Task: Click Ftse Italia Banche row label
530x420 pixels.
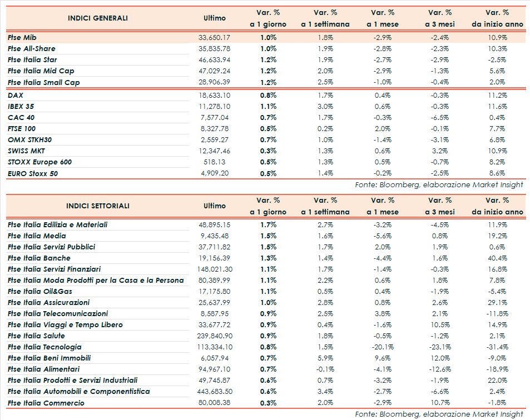Action: 39,258
